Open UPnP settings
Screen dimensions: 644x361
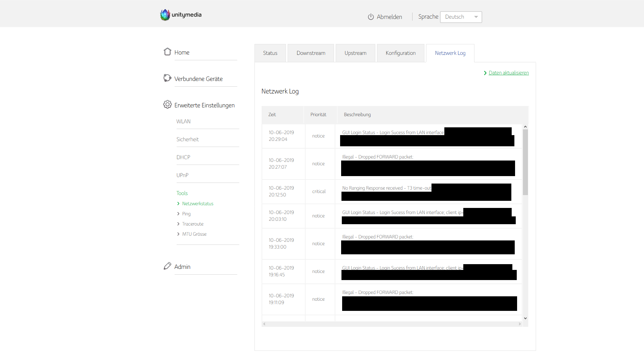(182, 175)
